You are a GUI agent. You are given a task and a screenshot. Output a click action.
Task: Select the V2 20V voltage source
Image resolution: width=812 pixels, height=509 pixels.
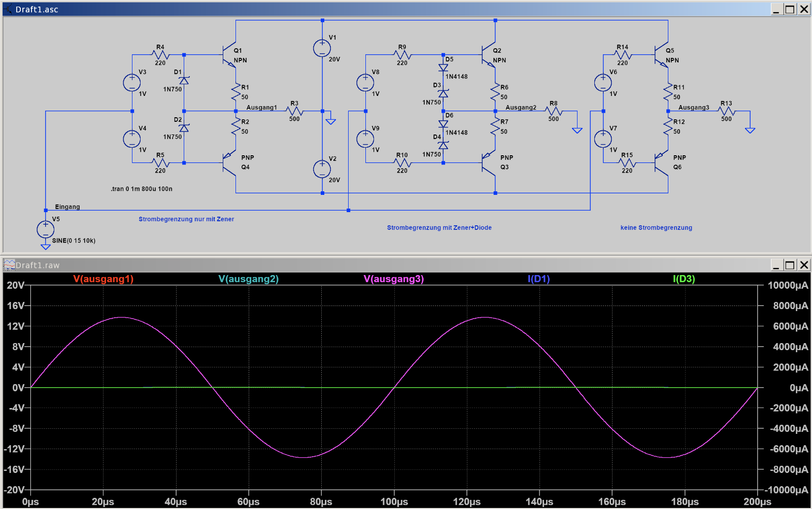pos(322,169)
